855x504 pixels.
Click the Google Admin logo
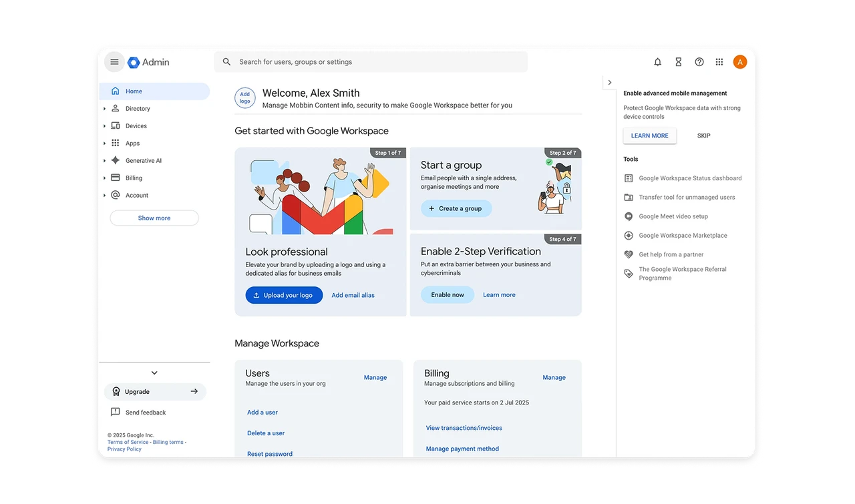(x=148, y=62)
